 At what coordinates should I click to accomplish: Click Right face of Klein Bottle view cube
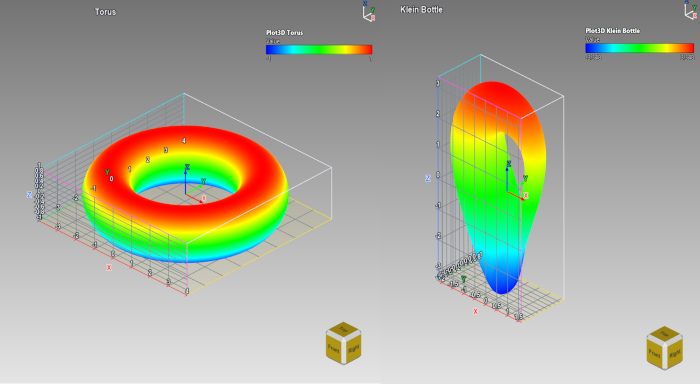coord(674,353)
